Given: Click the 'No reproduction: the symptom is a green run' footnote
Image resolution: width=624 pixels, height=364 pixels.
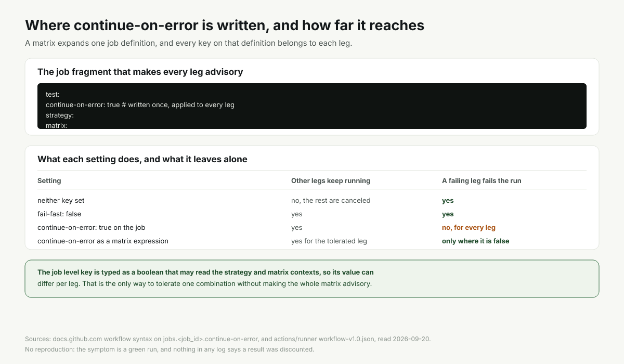Looking at the screenshot, I should point(170,349).
